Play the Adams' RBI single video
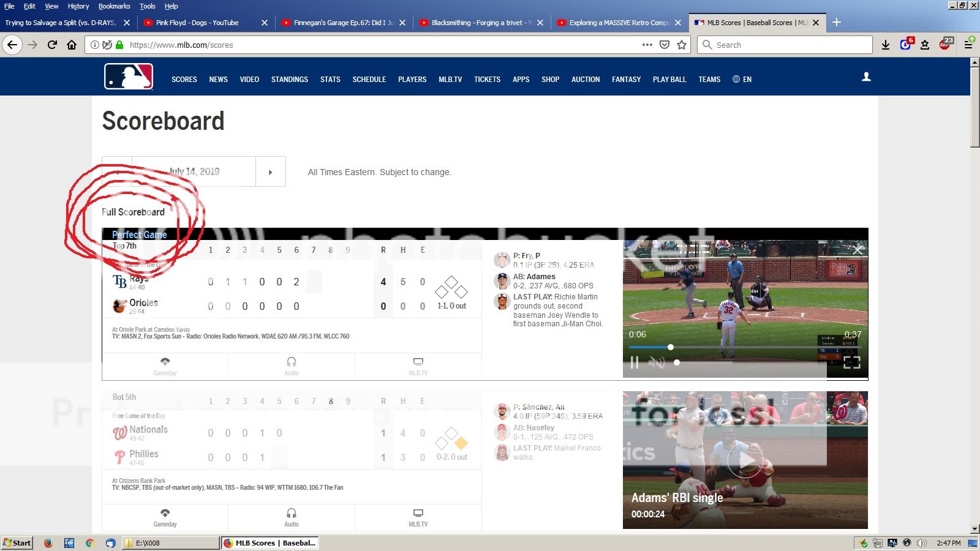The width and height of the screenshot is (980, 551). [745, 461]
